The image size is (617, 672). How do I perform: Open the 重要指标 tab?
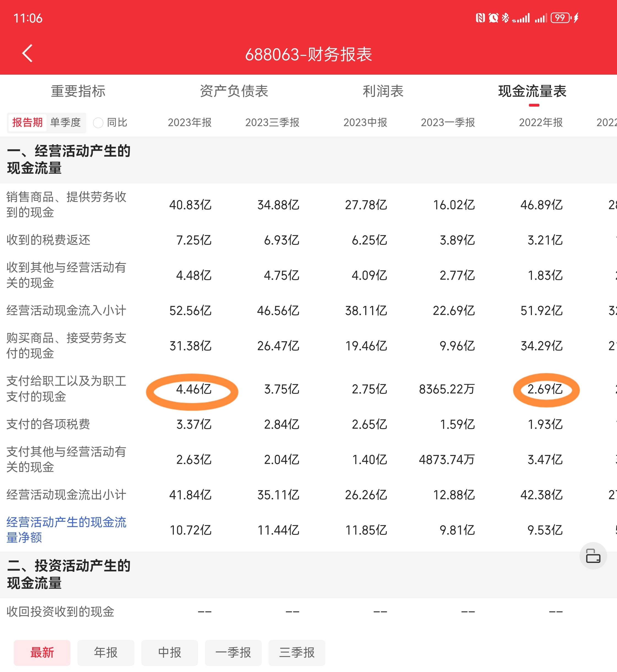coord(78,91)
